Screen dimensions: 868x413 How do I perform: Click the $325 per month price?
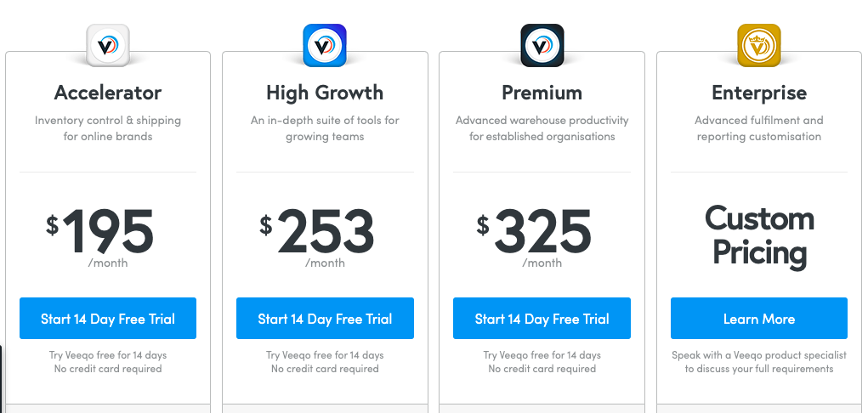pos(535,237)
